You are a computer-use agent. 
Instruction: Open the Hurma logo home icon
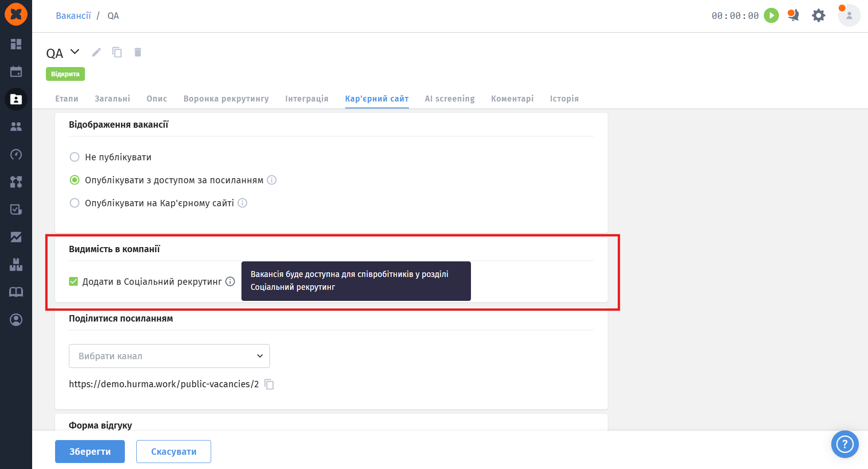(x=16, y=14)
